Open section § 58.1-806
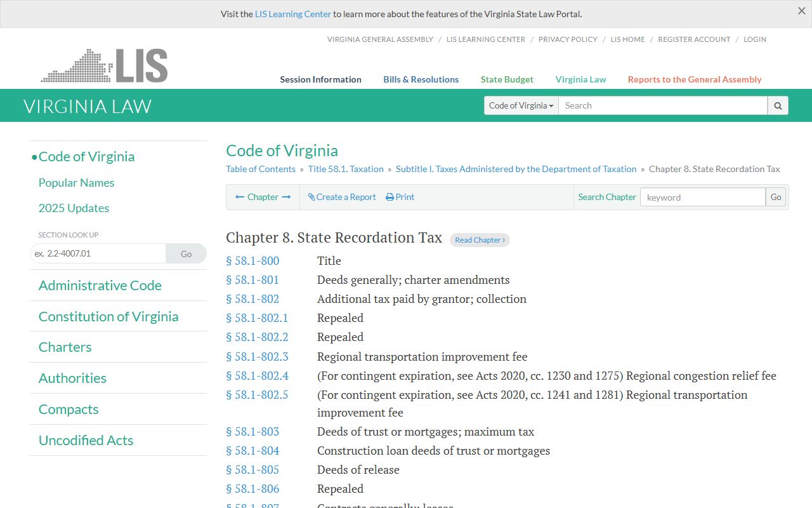This screenshot has width=812, height=508. (252, 489)
